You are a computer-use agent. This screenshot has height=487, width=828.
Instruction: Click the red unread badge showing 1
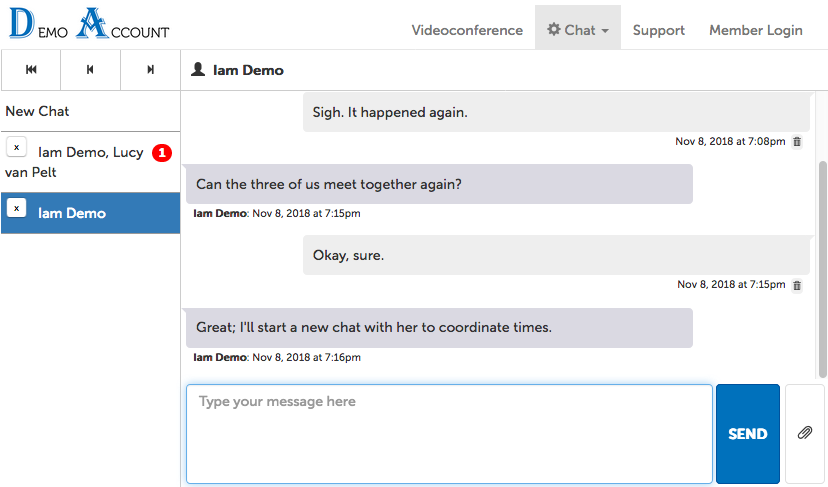pos(162,153)
